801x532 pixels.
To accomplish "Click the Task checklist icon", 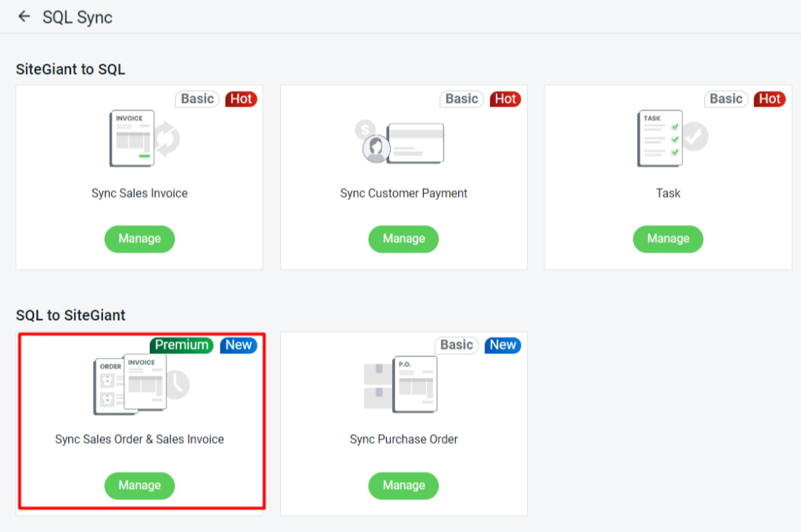I will pos(672,138).
